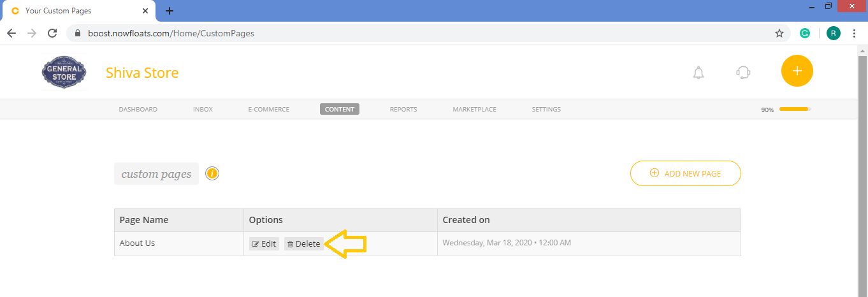The width and height of the screenshot is (868, 297).
Task: Edit the About Us page
Action: click(x=264, y=244)
